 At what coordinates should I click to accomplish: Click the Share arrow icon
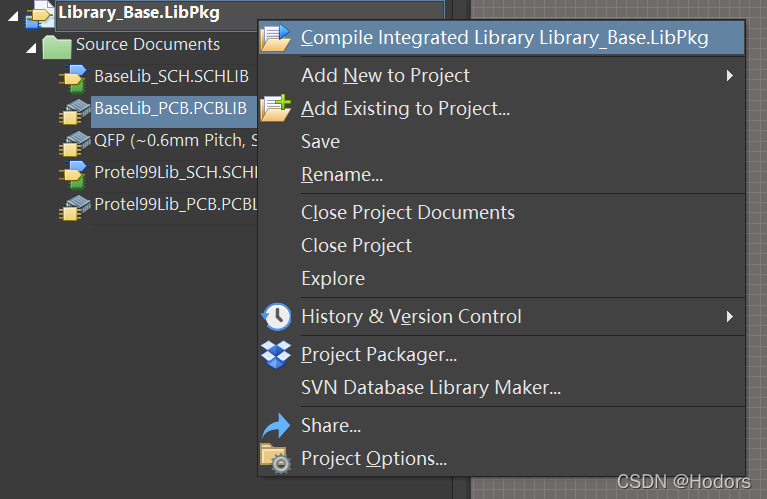276,425
